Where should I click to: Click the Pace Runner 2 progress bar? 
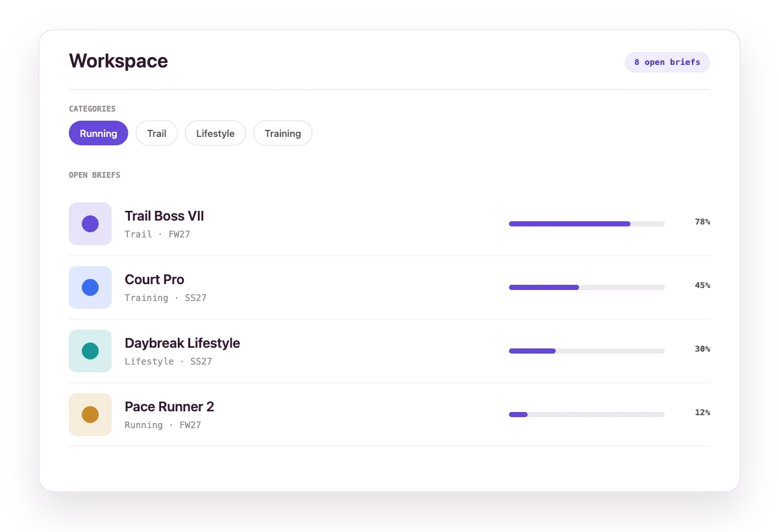click(x=587, y=415)
